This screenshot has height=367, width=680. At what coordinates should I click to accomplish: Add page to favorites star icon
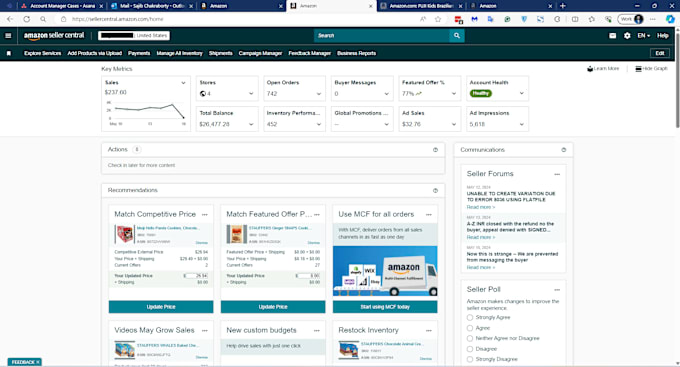click(x=438, y=19)
